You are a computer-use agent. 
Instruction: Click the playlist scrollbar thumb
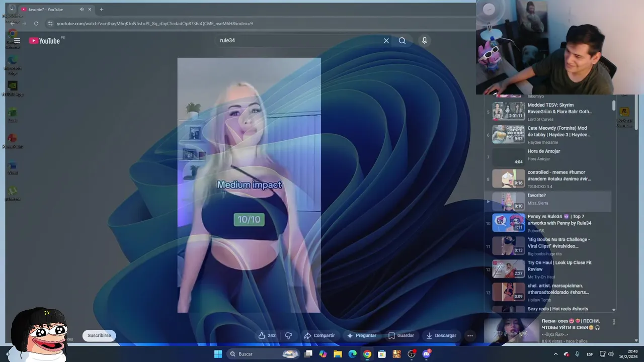point(614,105)
